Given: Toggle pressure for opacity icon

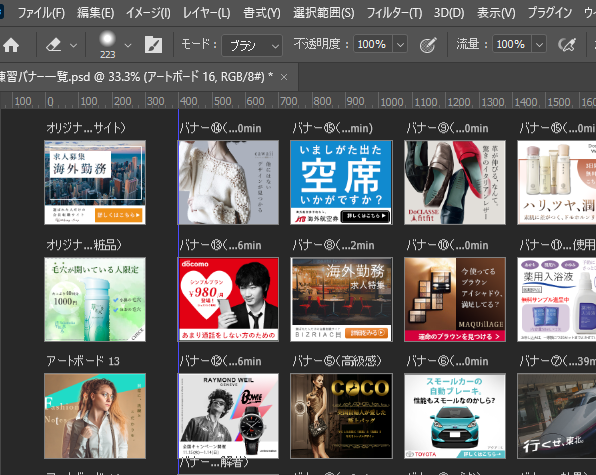Looking at the screenshot, I should pyautogui.click(x=428, y=45).
